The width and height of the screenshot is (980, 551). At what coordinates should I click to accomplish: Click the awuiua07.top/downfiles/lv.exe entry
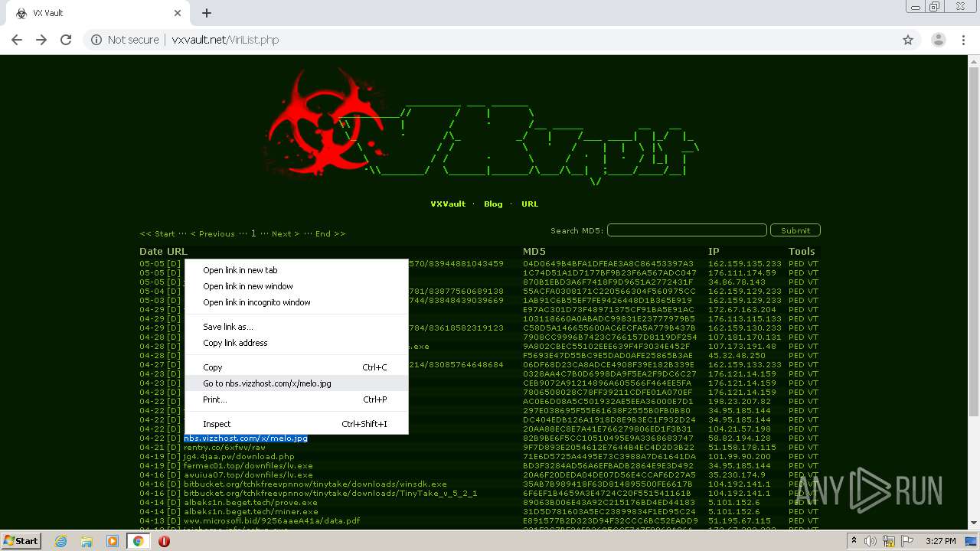coord(248,475)
